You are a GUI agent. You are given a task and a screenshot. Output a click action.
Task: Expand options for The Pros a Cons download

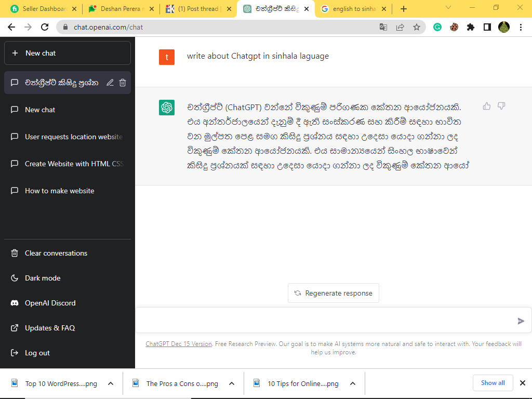(232, 383)
